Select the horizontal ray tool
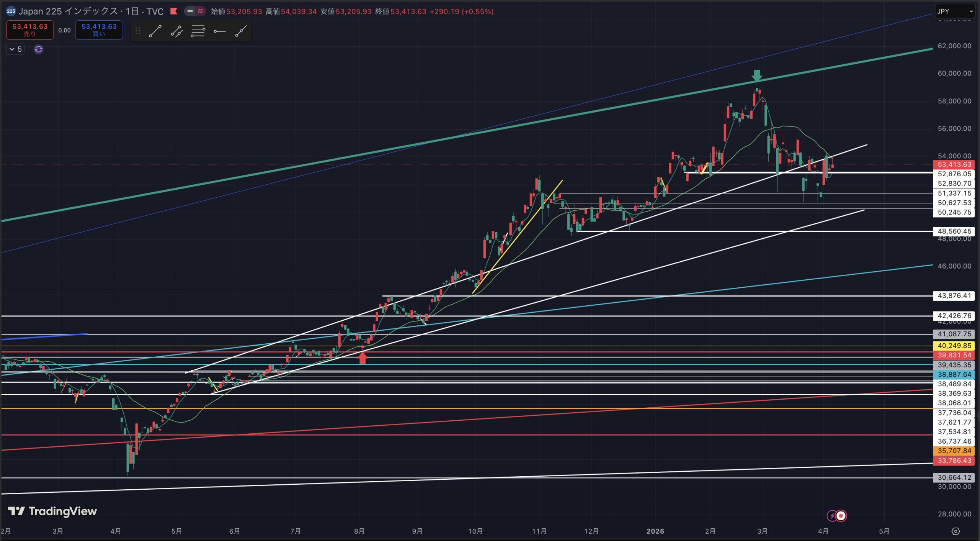The width and height of the screenshot is (980, 541). pos(219,31)
